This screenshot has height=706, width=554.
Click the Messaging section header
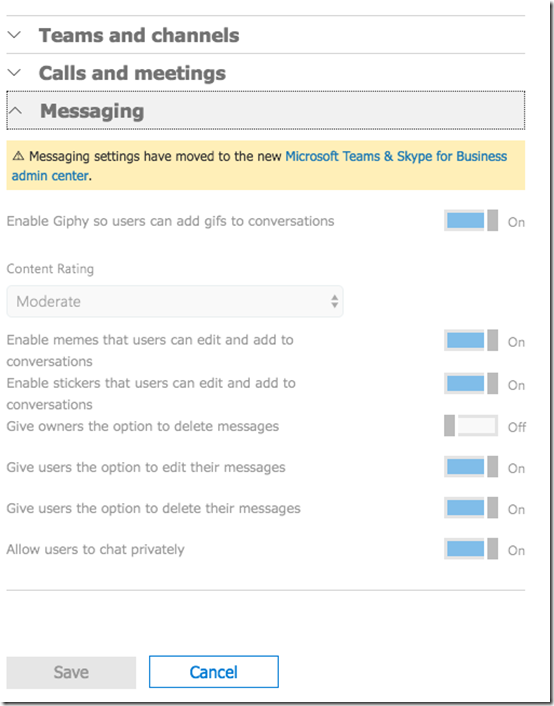(266, 110)
